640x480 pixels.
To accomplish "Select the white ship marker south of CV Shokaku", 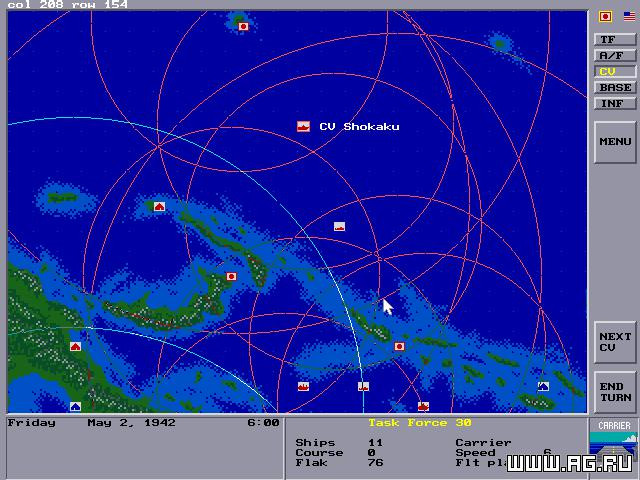I will point(339,227).
